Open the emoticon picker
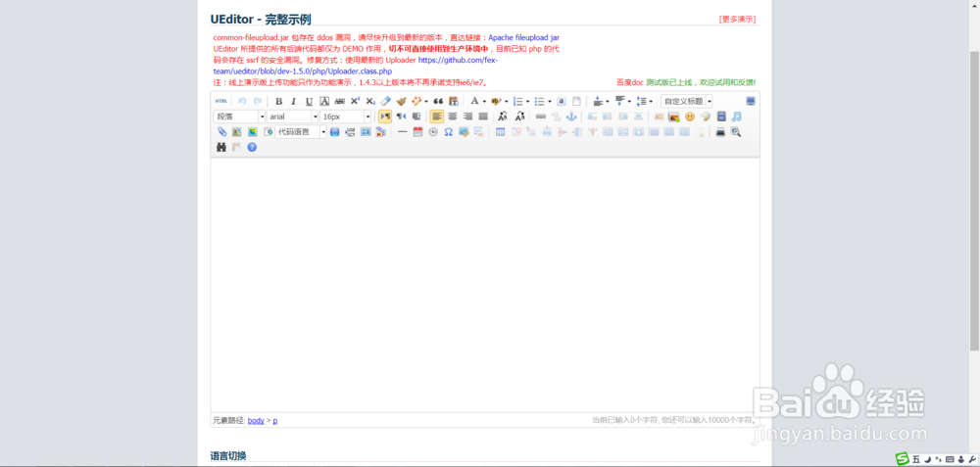 (x=690, y=117)
